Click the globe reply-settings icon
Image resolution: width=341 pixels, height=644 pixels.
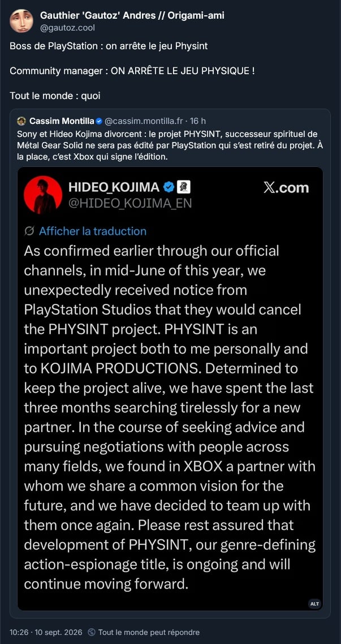click(x=92, y=632)
